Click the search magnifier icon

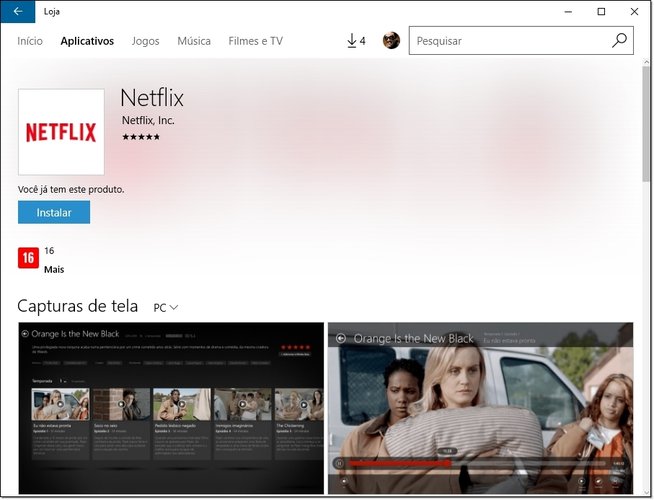pos(619,40)
